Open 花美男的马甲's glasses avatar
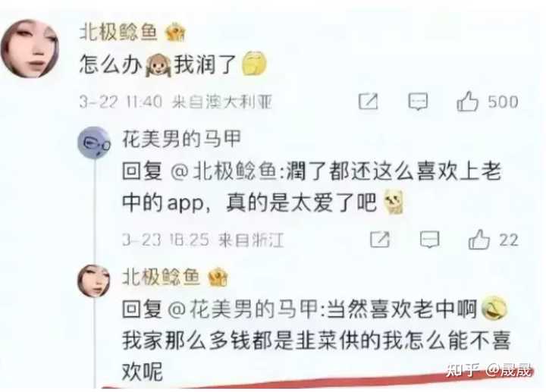Screen dimensions: 546x392 tap(94, 143)
